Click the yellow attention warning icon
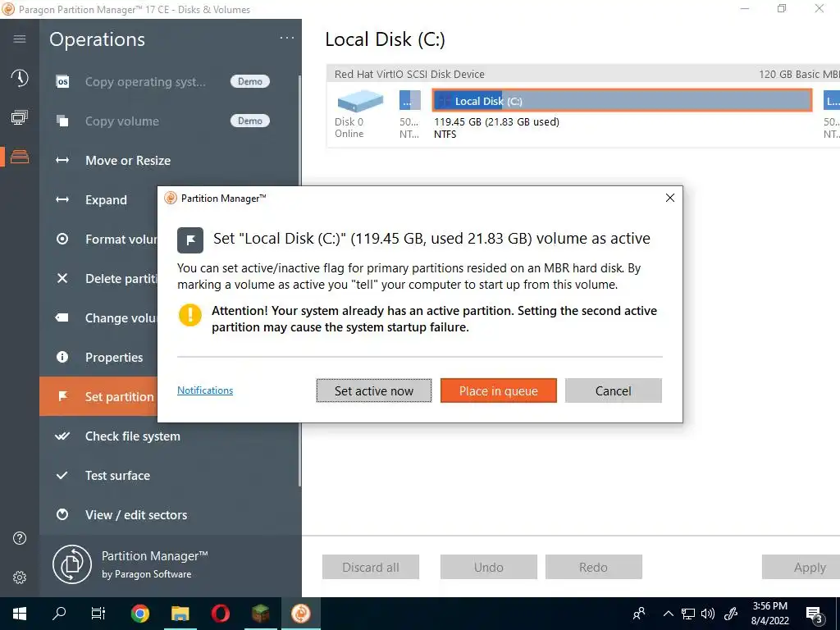Screen dimensions: 840x630 (x=189, y=315)
